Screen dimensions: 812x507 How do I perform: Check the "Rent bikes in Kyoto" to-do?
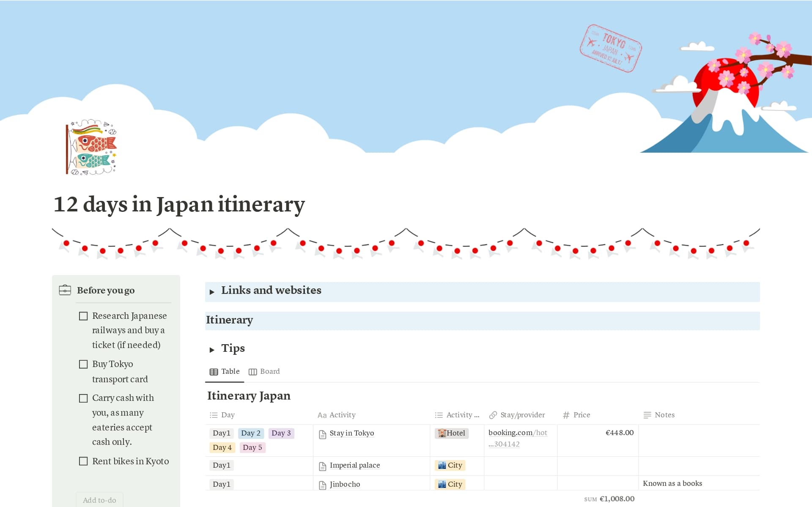click(x=83, y=461)
